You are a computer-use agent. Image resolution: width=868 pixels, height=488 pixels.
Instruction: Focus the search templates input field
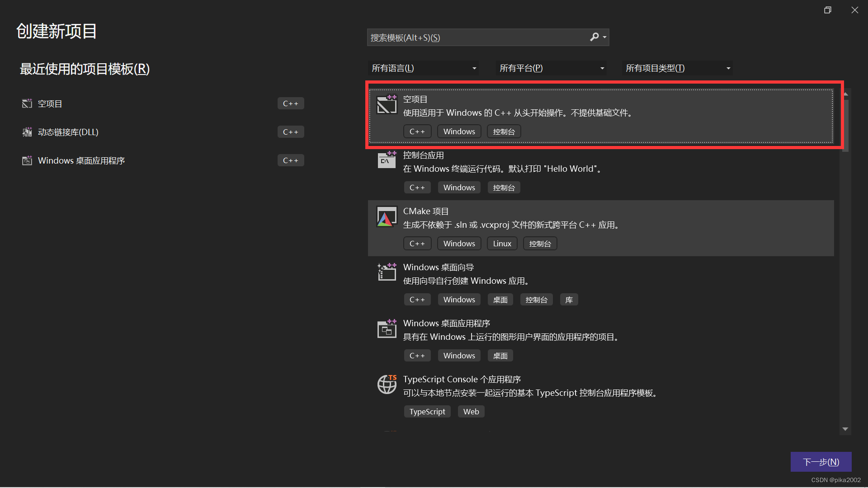point(477,38)
